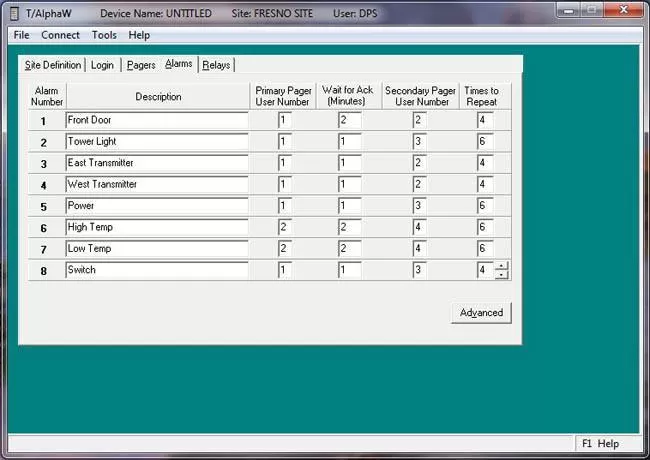
Task: Click the Advanced button
Action: pyautogui.click(x=481, y=312)
